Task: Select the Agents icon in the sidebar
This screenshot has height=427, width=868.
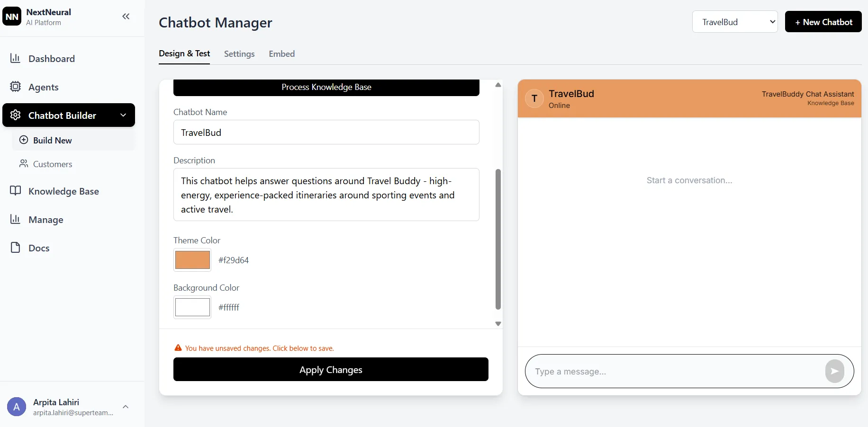Action: click(x=16, y=87)
